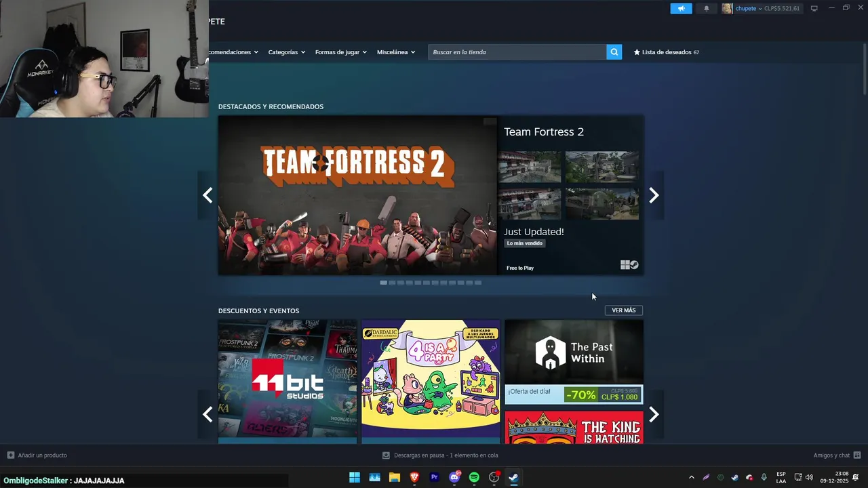
Task: Select the second carousel page dot
Action: [x=392, y=283]
